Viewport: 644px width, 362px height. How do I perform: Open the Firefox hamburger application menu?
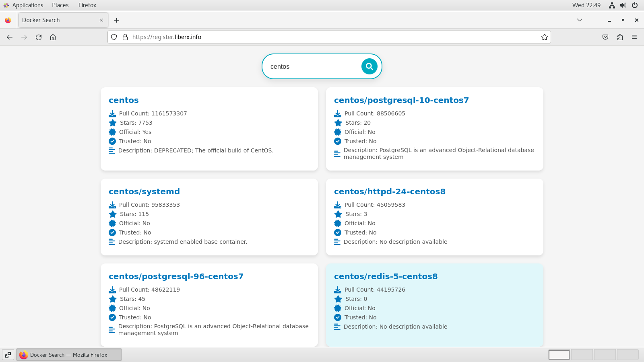tap(634, 37)
